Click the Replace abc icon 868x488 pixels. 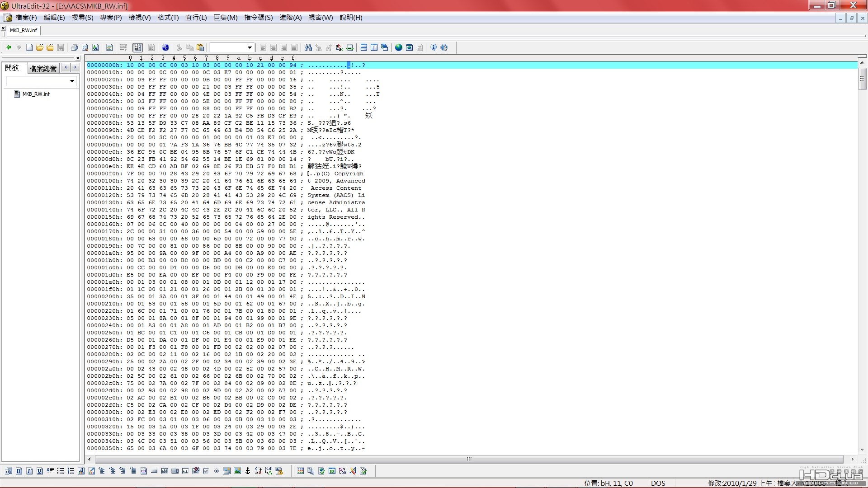[339, 47]
